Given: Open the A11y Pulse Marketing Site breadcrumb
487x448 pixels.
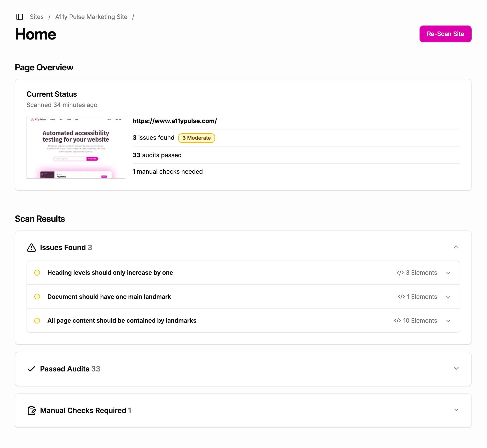Looking at the screenshot, I should point(91,17).
